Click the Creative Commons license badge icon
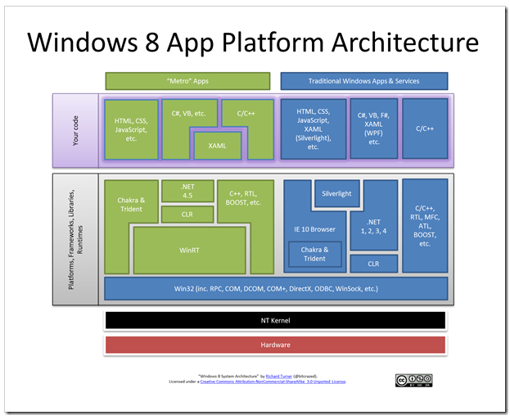The width and height of the screenshot is (510, 420). coord(413,381)
